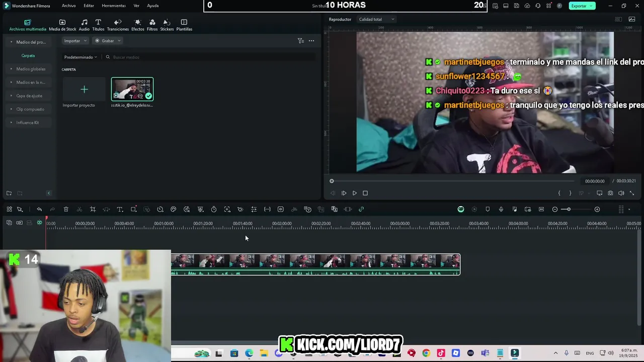Viewport: 644px width, 362px height.
Task: Open the layout grid icon in timeline toolbar
Action: 9,209
